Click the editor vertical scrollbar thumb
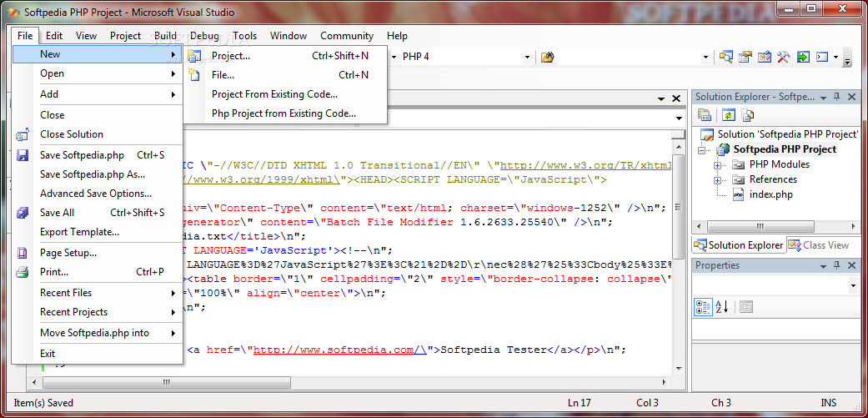 [678, 206]
